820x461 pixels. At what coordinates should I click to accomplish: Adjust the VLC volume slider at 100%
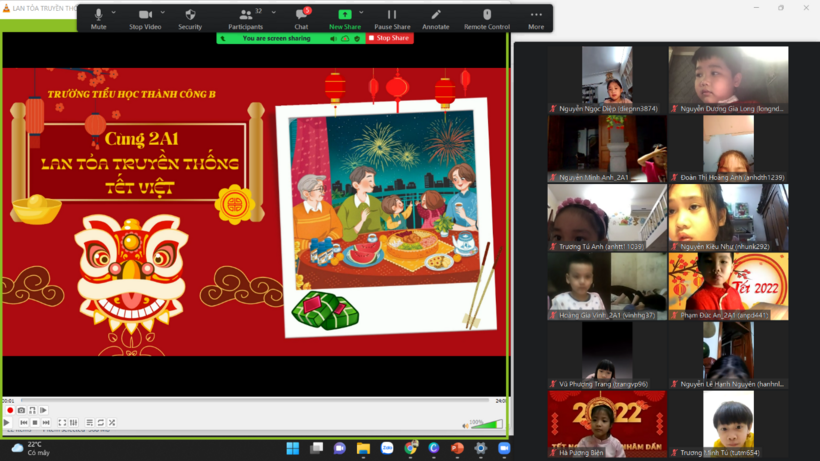(x=487, y=424)
